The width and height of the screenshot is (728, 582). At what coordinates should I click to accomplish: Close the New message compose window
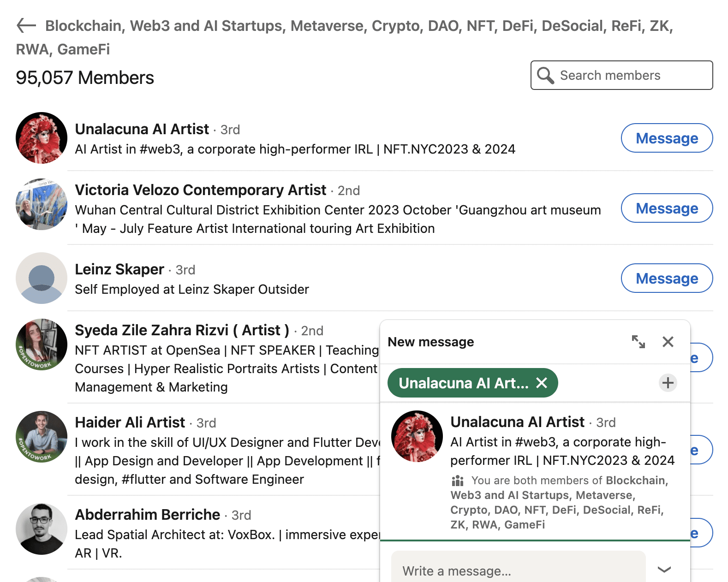click(x=668, y=342)
